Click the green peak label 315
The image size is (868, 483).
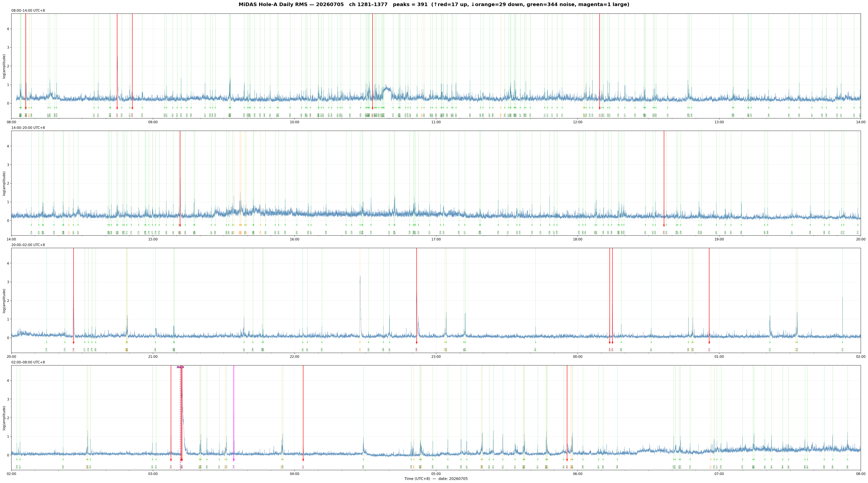843,350
